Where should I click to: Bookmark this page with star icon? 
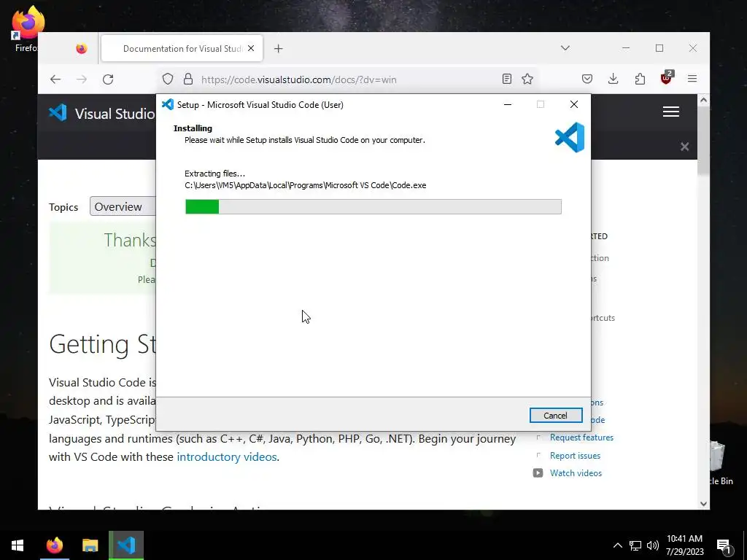pos(527,79)
